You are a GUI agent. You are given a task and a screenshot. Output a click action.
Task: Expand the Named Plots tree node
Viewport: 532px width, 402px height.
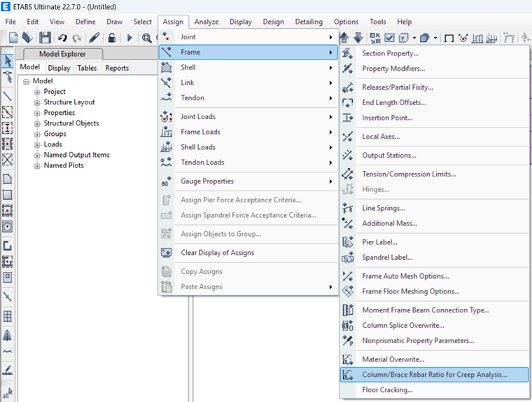[37, 166]
